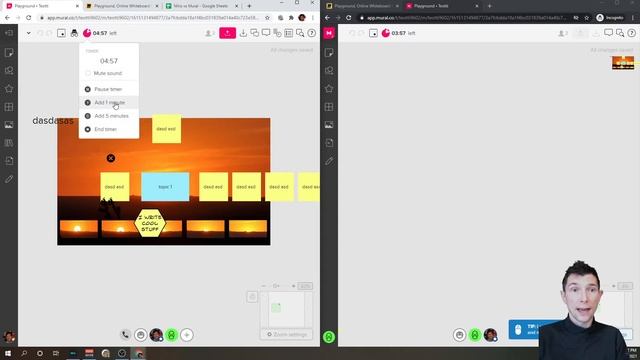Image resolution: width=640 pixels, height=360 pixels.
Task: Click the pink timer icon in left window
Action: pyautogui.click(x=87, y=33)
